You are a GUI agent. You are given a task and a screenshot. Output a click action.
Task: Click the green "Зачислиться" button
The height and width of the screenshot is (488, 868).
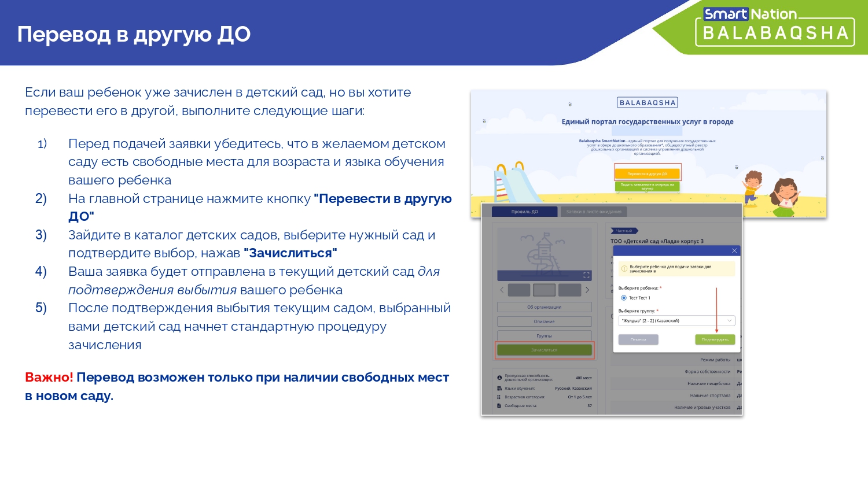[544, 350]
